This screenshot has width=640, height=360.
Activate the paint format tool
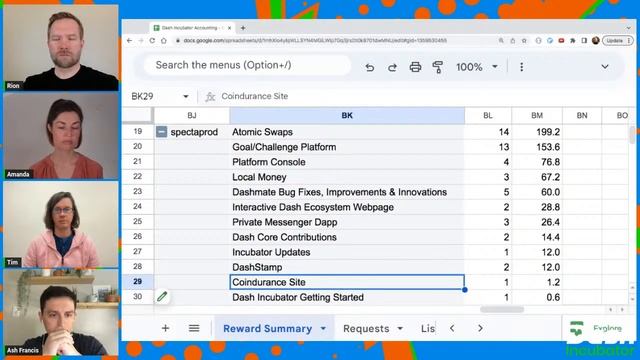pyautogui.click(x=438, y=67)
